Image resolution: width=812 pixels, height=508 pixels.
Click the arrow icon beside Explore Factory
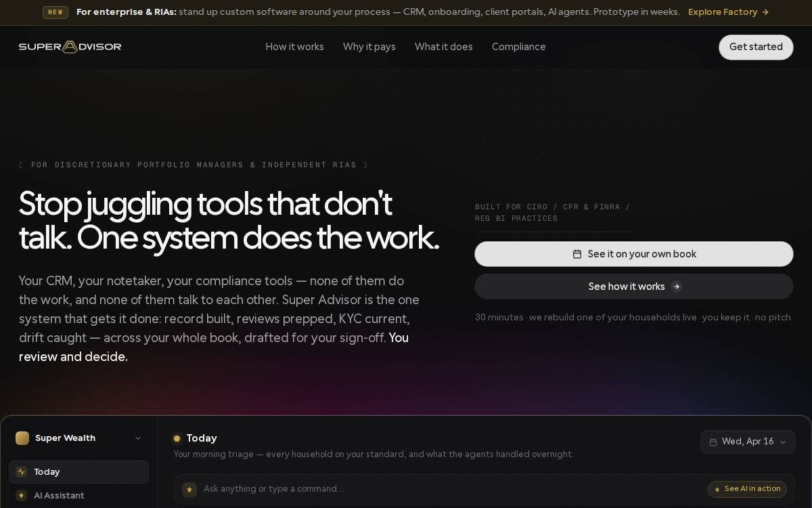[x=765, y=12]
